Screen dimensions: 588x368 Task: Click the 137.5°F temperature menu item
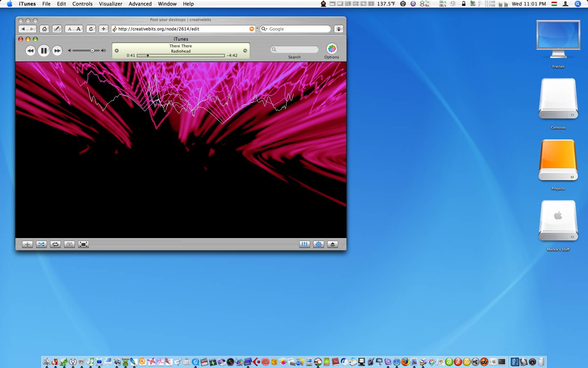tap(386, 4)
